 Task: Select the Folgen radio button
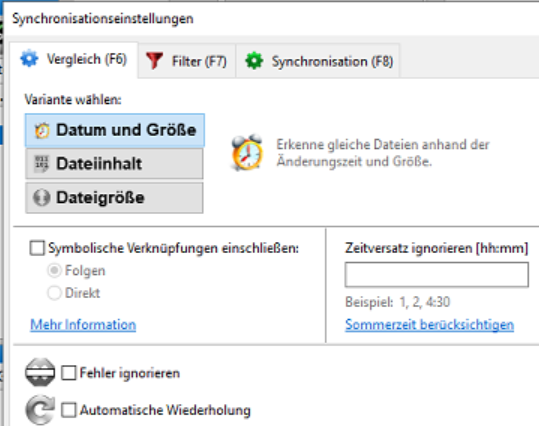(x=54, y=271)
